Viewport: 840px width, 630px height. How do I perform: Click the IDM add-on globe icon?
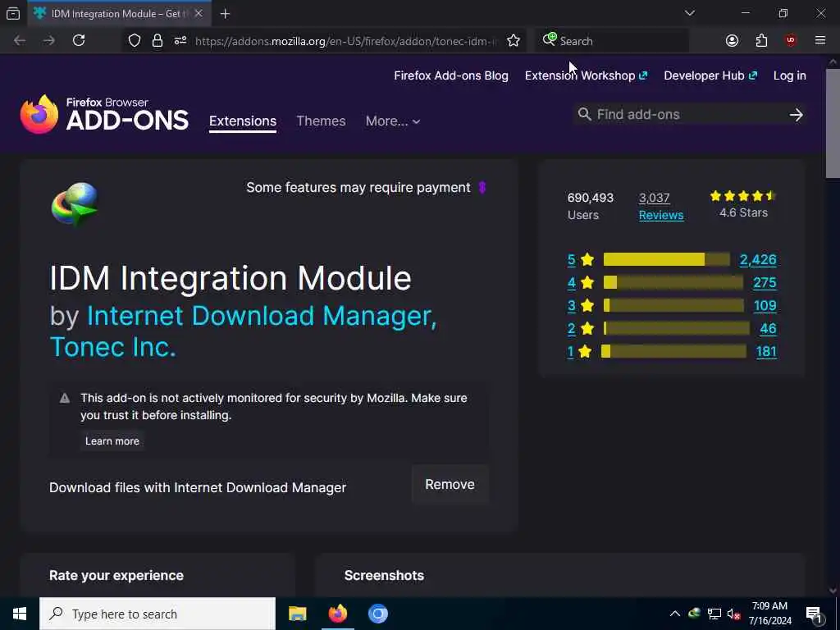(x=75, y=204)
